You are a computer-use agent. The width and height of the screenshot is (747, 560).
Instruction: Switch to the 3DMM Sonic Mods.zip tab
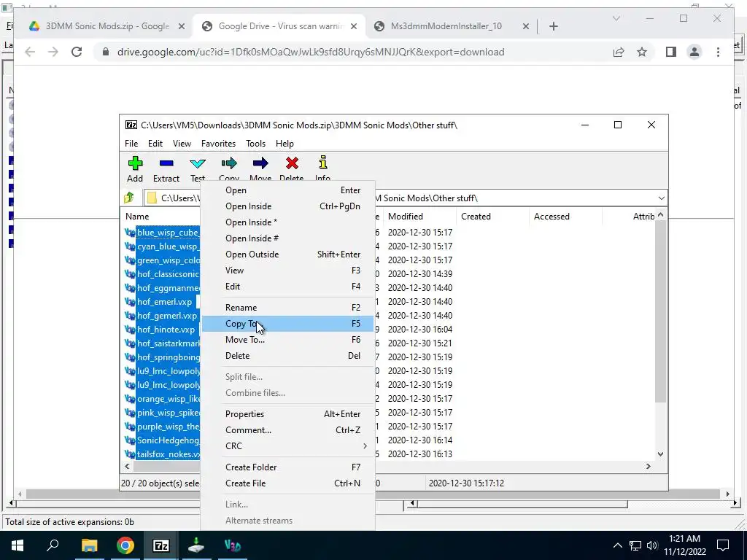coord(107,26)
